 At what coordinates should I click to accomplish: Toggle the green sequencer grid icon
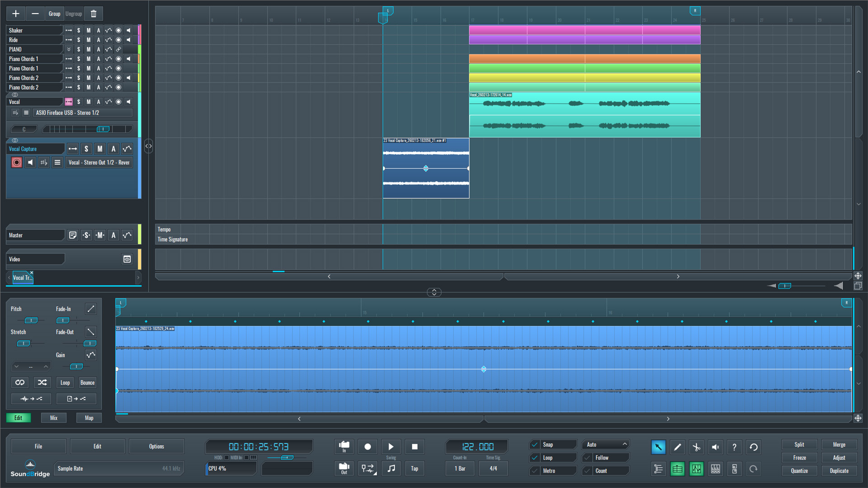click(x=677, y=469)
